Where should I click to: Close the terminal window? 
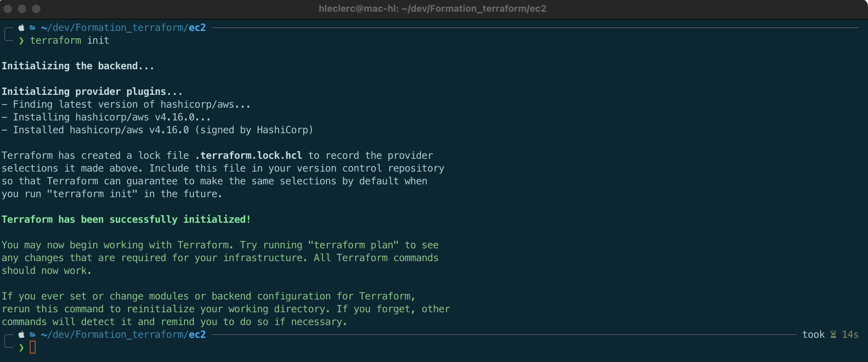click(8, 9)
